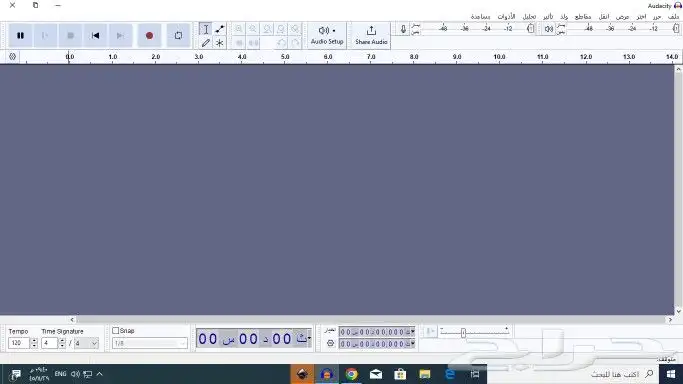The image size is (683, 384).
Task: Click the Undo arrow icon
Action: [281, 43]
